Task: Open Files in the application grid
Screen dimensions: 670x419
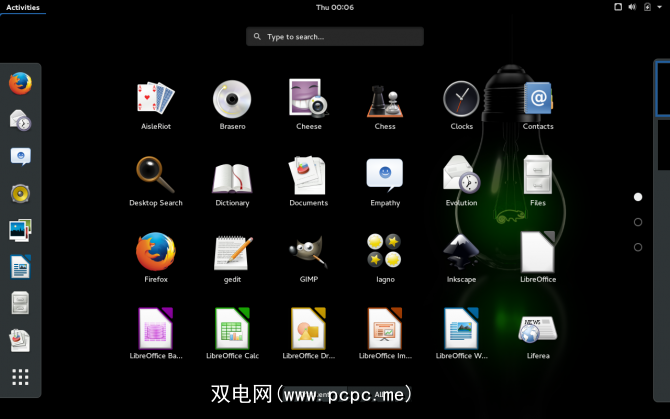Action: (538, 181)
